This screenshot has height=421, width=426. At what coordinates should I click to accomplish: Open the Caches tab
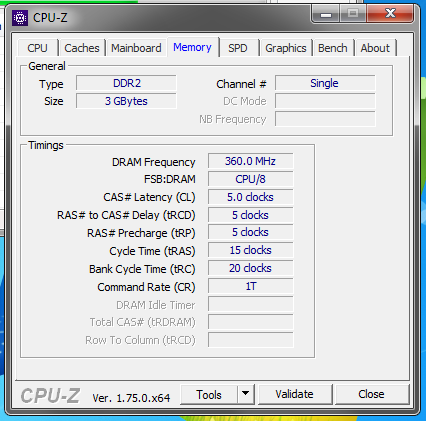(x=82, y=48)
